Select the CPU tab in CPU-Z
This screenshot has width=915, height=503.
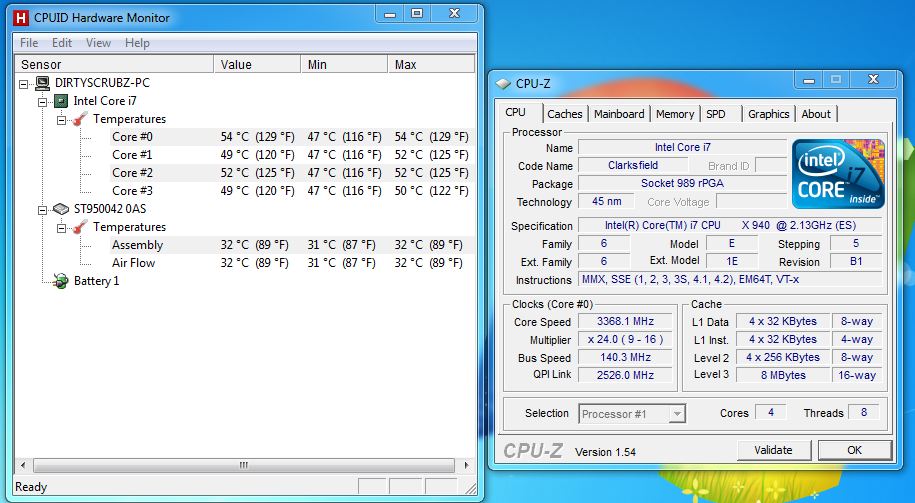[x=516, y=113]
